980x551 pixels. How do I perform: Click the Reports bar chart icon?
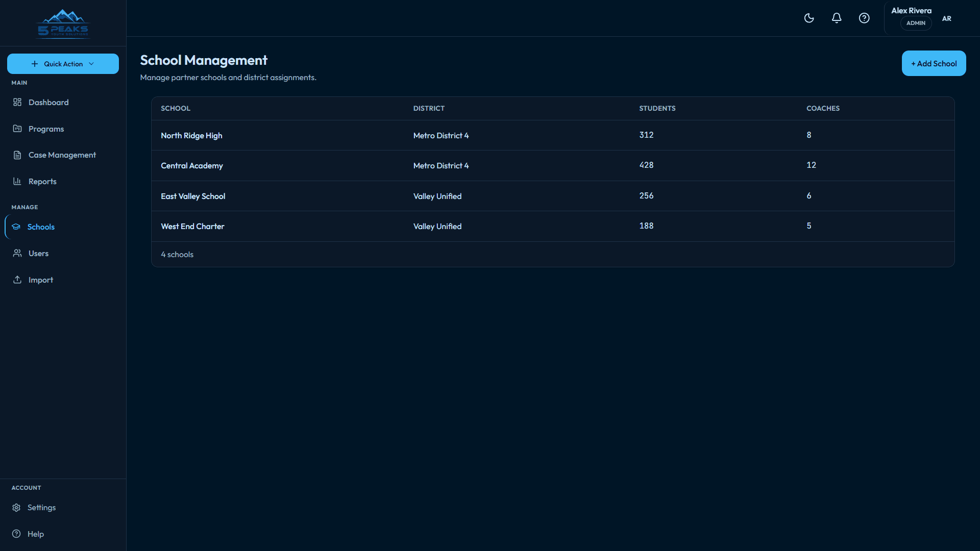point(17,181)
